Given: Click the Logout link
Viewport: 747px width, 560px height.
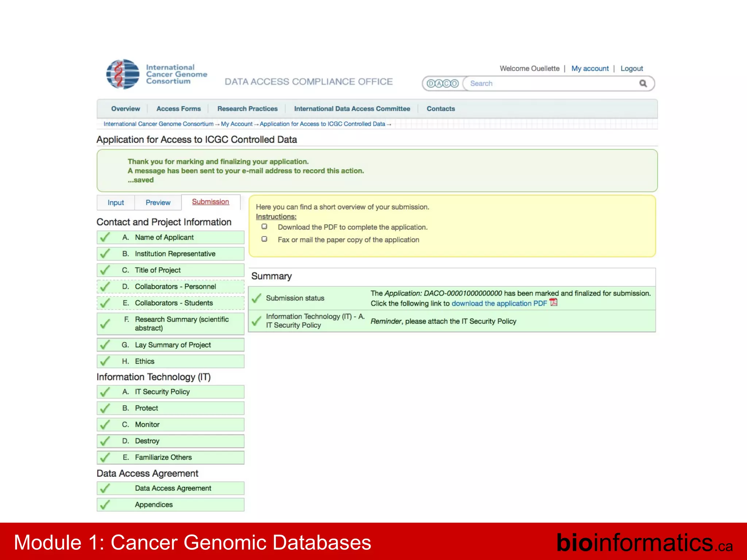Looking at the screenshot, I should [632, 69].
